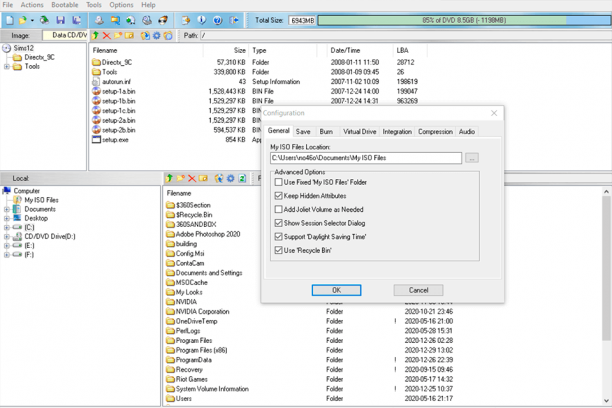The image size is (612, 408).
Task: Click the Total Size capacity bar
Action: [464, 20]
